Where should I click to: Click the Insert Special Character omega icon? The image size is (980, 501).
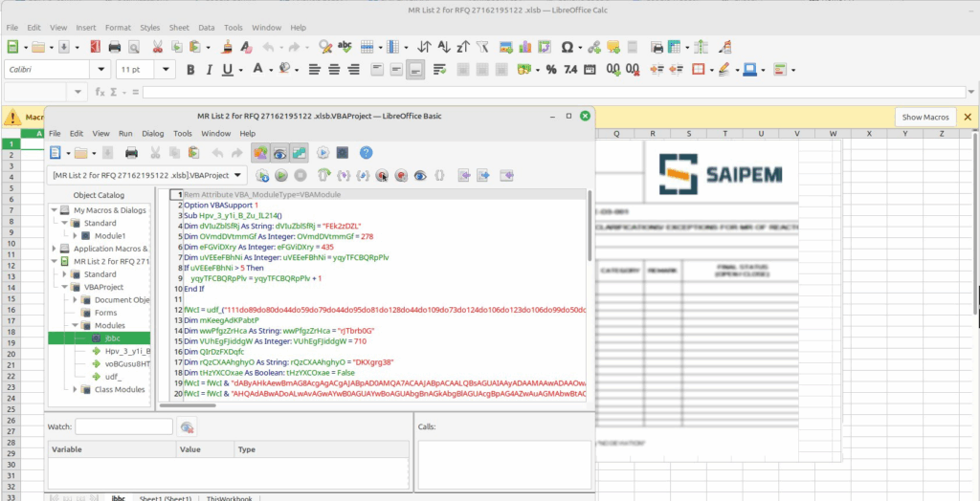568,47
